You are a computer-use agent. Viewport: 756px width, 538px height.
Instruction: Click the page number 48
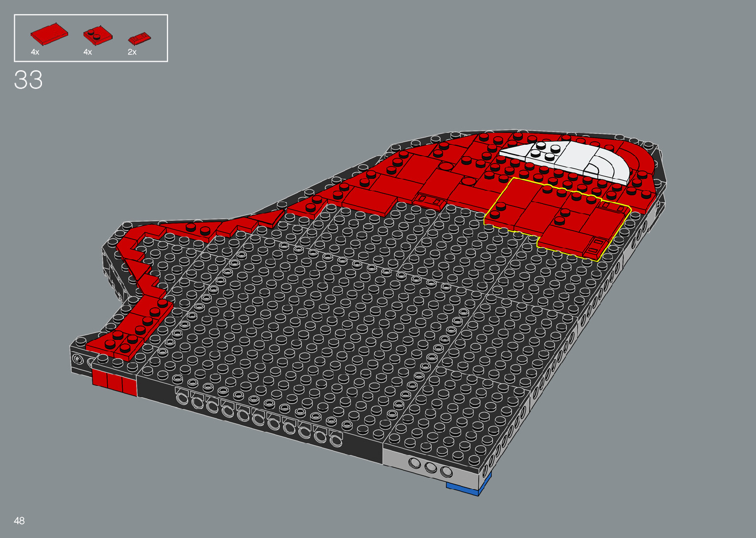coord(19,521)
